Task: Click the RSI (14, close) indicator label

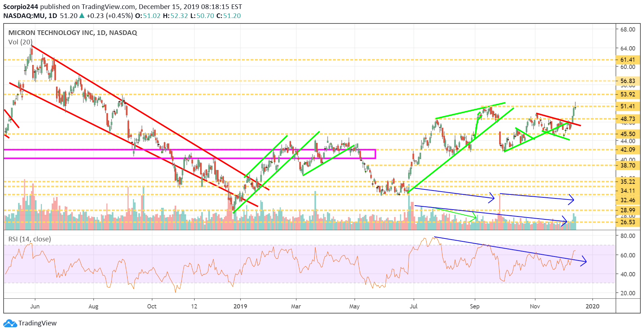Action: [x=30, y=239]
